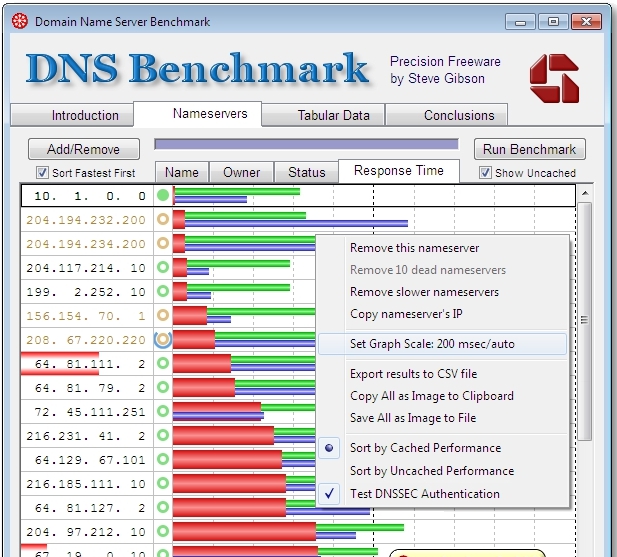
Task: Select the 208.67.220.220 address
Action: click(86, 340)
